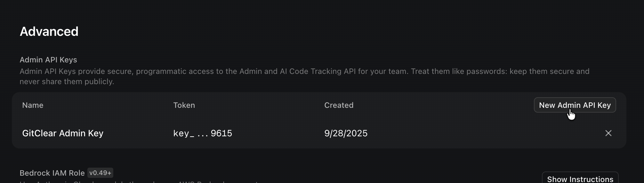Click the Admin API Keys section label
This screenshot has width=644, height=183.
pos(48,60)
